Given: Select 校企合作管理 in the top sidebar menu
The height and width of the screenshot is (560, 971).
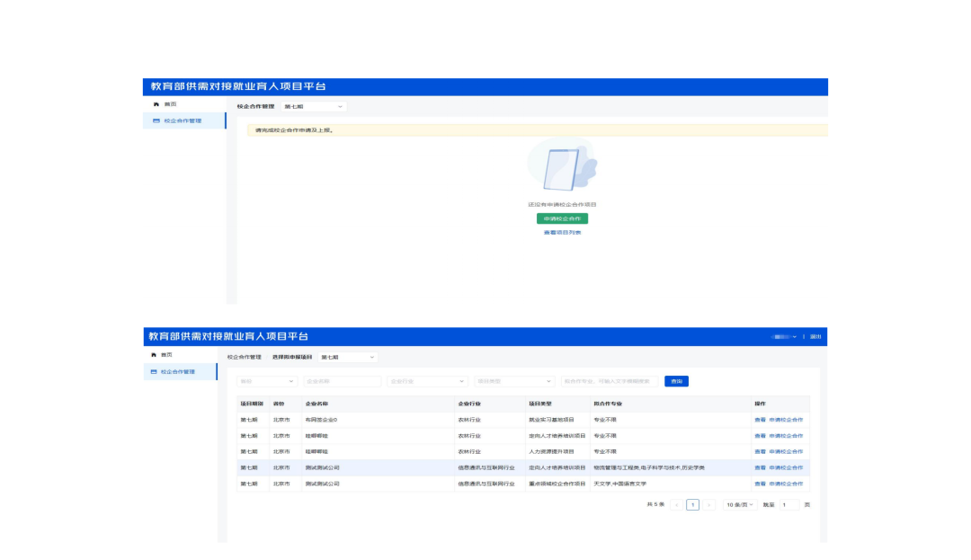Looking at the screenshot, I should 183,120.
